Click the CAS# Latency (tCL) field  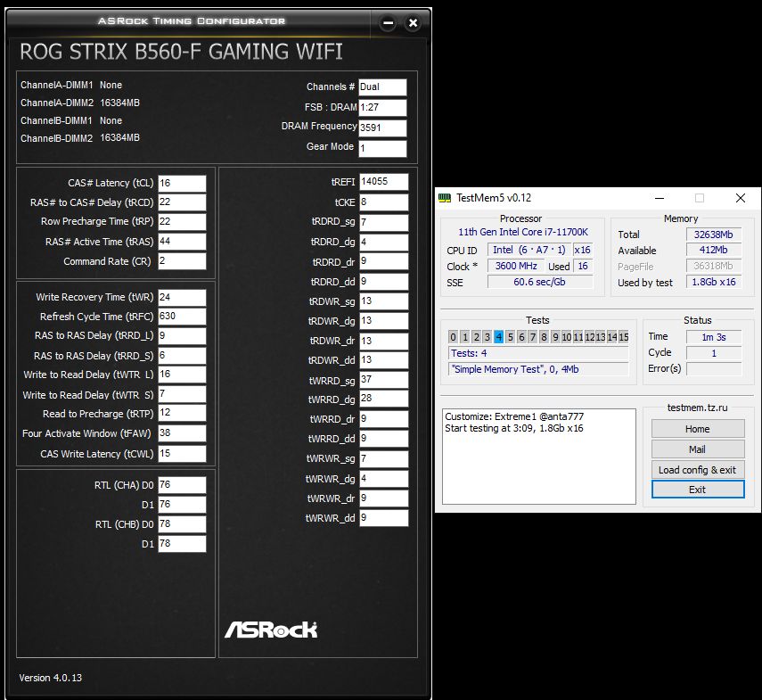pyautogui.click(x=182, y=184)
